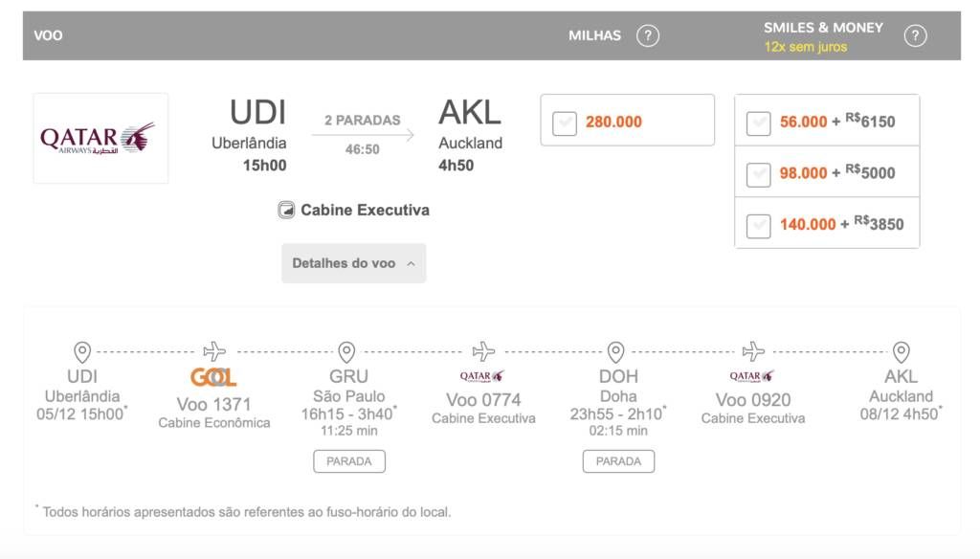The width and height of the screenshot is (980, 559).
Task: Click the VOO column header
Action: pyautogui.click(x=48, y=36)
